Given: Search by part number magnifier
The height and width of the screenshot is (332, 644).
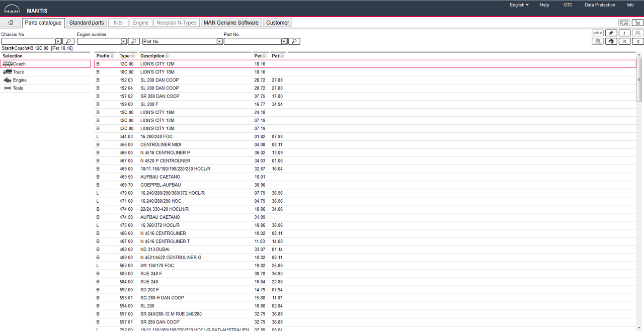Looking at the screenshot, I should tap(294, 41).
